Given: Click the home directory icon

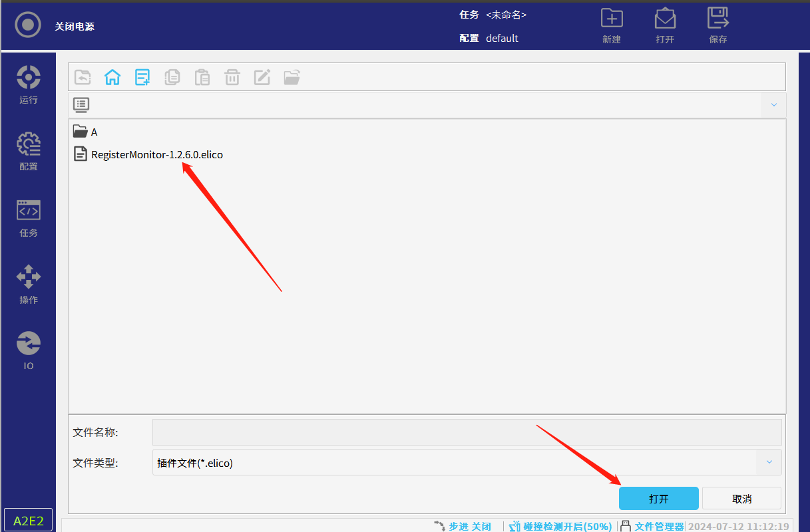Looking at the screenshot, I should (112, 77).
